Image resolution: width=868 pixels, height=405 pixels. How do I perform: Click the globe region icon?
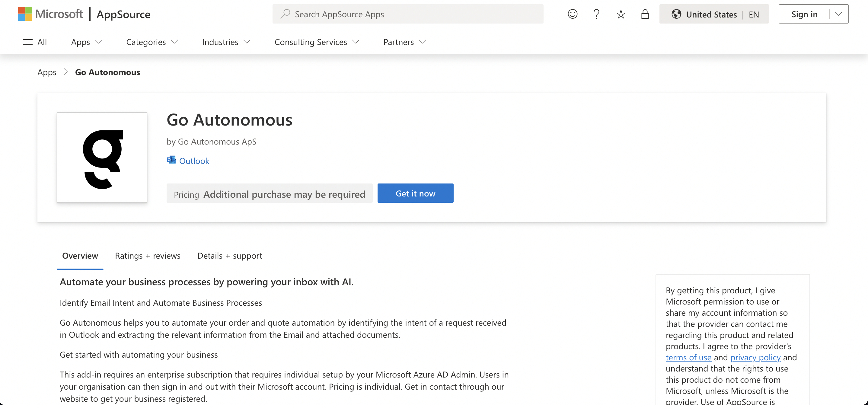click(x=676, y=14)
